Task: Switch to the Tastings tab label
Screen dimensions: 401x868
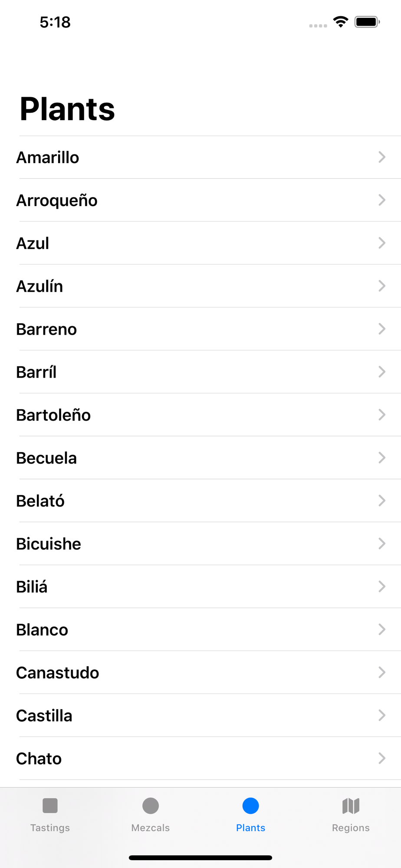Action: (50, 828)
